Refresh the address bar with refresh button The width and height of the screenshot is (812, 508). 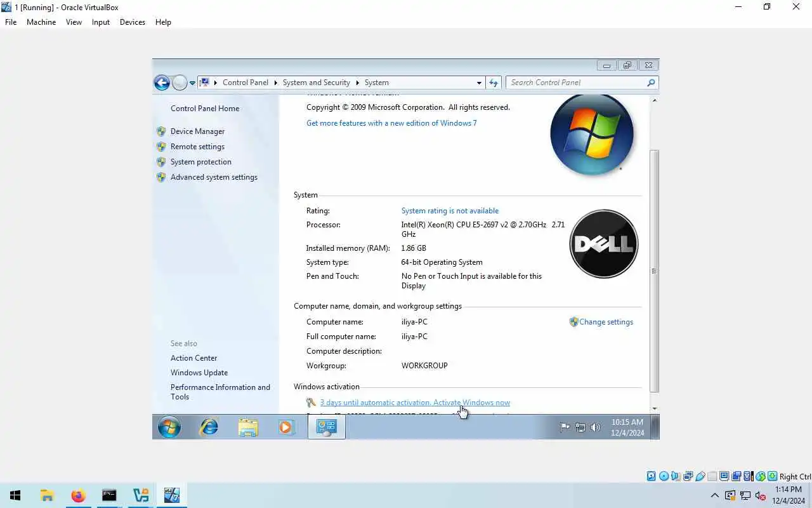coord(494,83)
